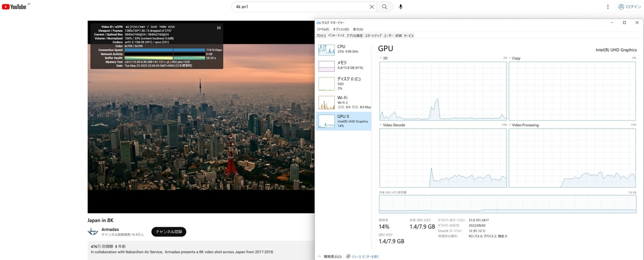Screen dimensions: 644x260
Task: Open the 表示(V) menu in Task Manager
Action: [357, 29]
